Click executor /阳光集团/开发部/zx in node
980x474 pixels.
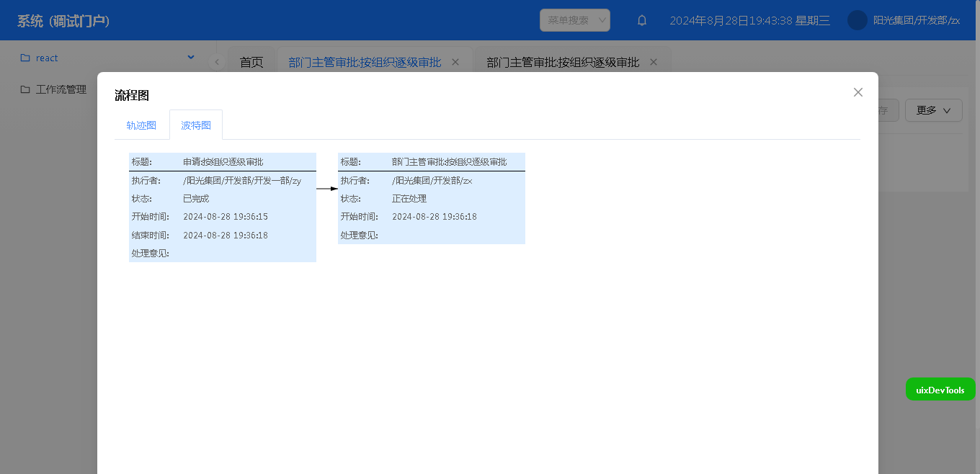coord(432,181)
